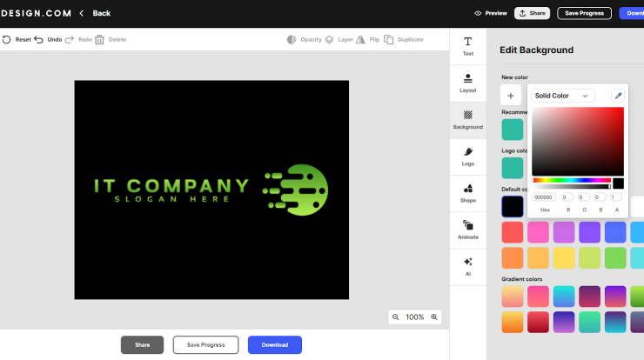The width and height of the screenshot is (644, 360).
Task: Click Reset in the top toolbar
Action: pyautogui.click(x=17, y=40)
